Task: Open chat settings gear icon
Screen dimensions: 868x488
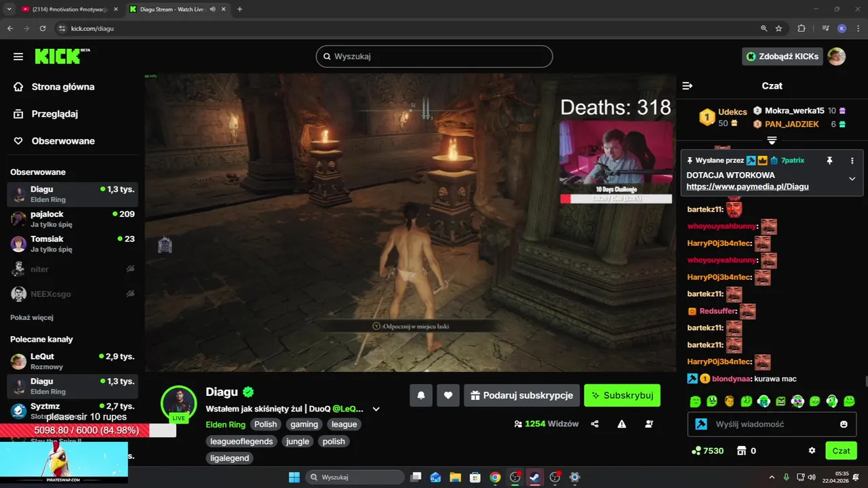Action: coord(812,451)
